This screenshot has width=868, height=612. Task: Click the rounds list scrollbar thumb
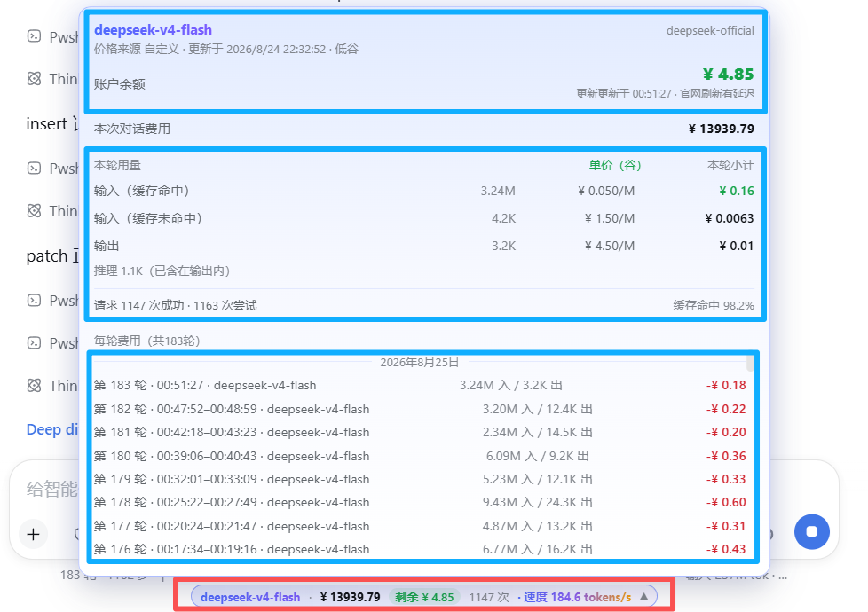[x=750, y=363]
